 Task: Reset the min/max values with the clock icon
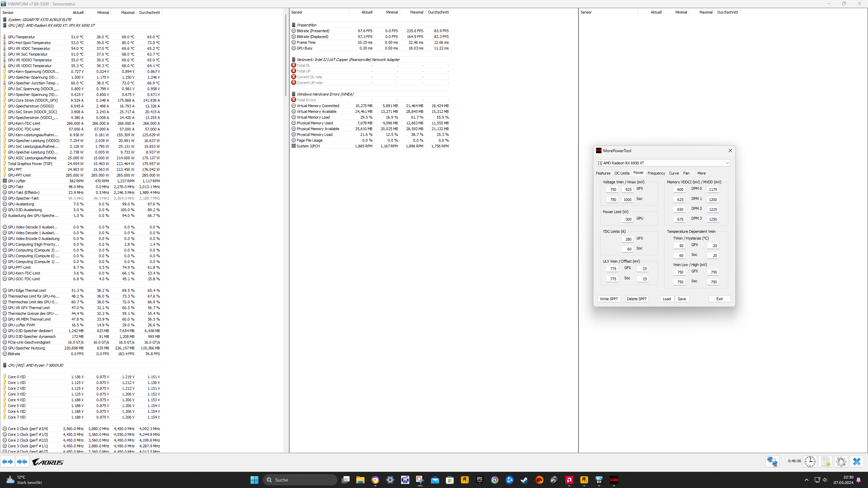(810, 462)
